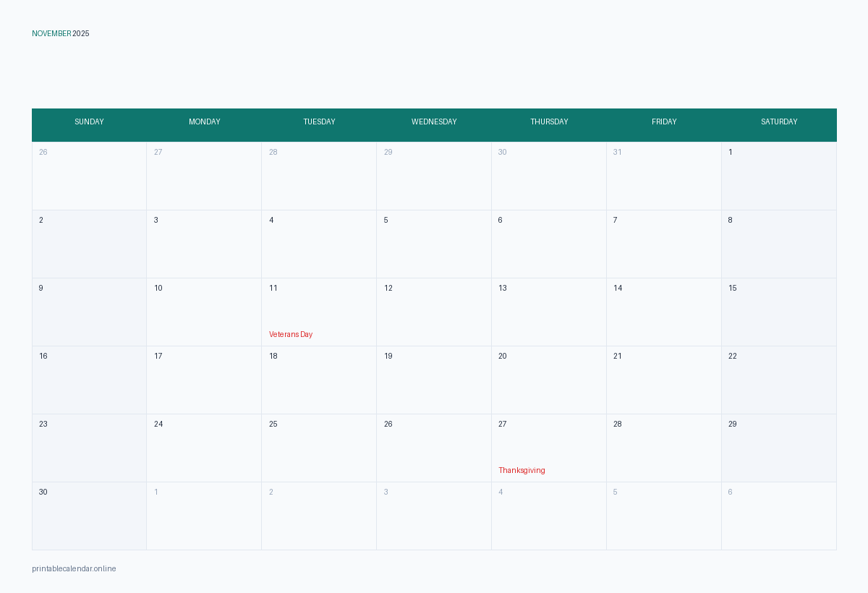The height and width of the screenshot is (593, 868).
Task: Click date number 13 on Thursday
Action: click(x=503, y=289)
